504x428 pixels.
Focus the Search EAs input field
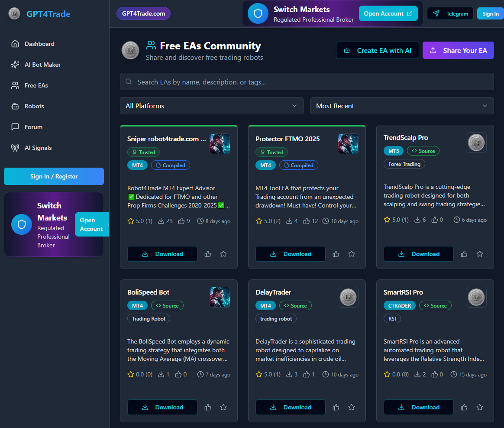307,82
